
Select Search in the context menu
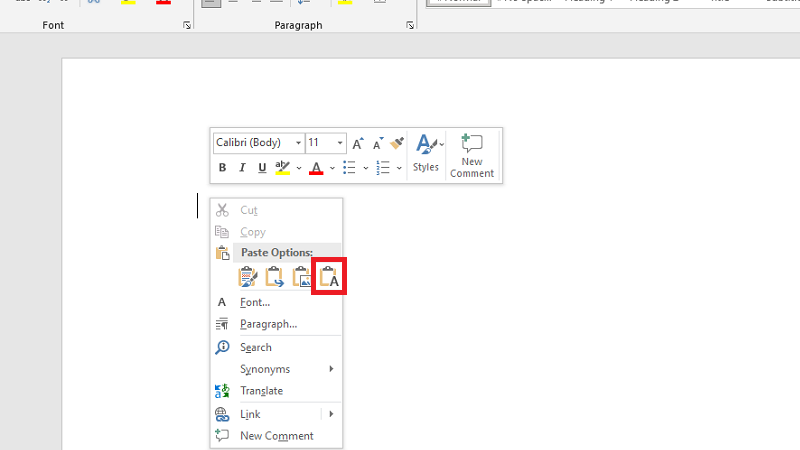(x=256, y=347)
